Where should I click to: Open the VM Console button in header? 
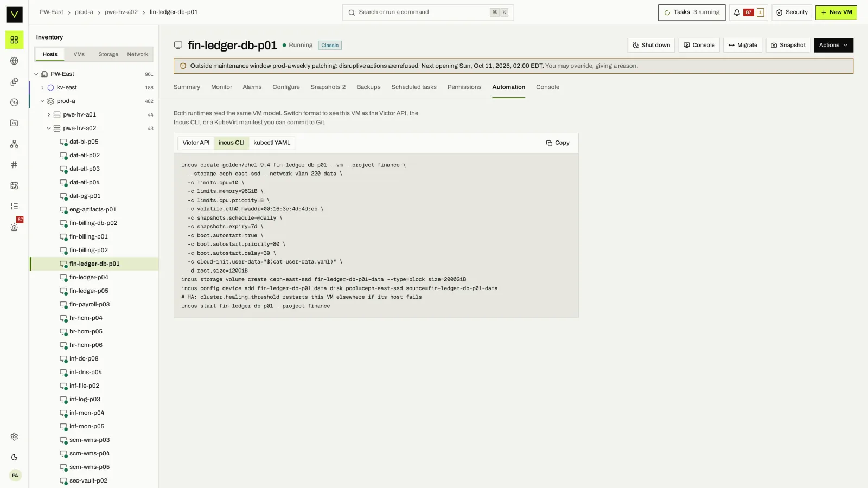[699, 45]
